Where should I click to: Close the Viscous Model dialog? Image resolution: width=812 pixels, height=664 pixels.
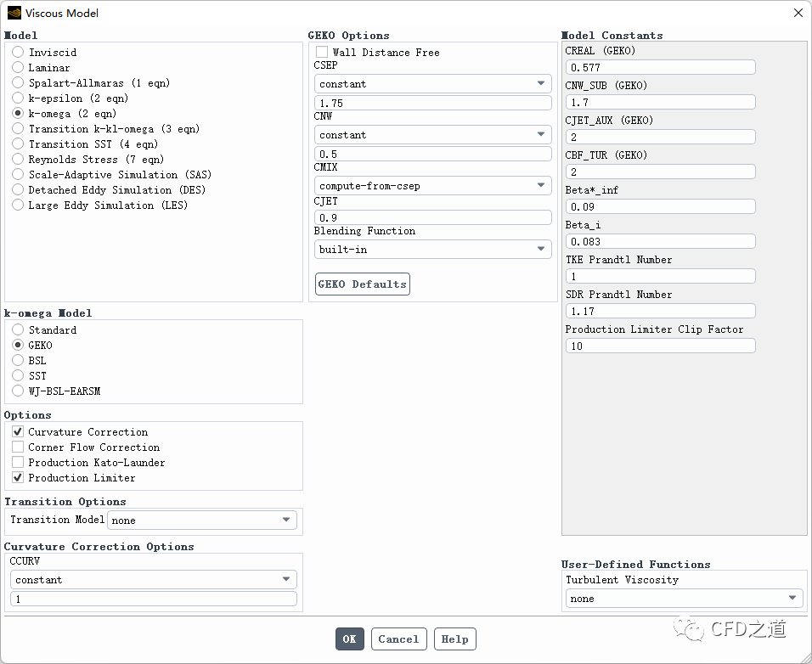[x=798, y=13]
